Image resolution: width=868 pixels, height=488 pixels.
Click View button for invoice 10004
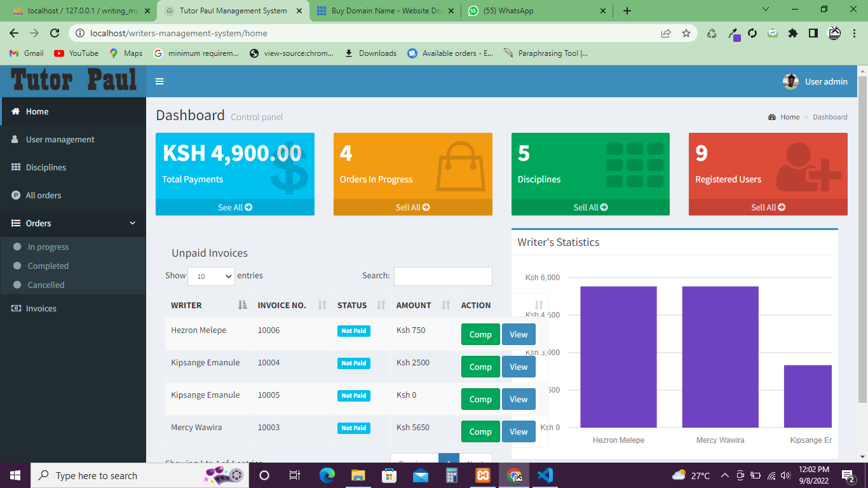tap(519, 367)
